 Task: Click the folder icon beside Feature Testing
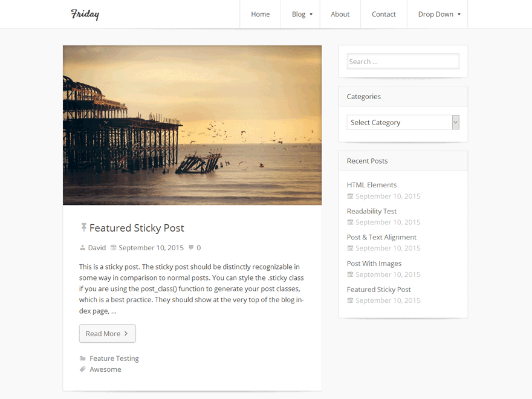pyautogui.click(x=83, y=358)
